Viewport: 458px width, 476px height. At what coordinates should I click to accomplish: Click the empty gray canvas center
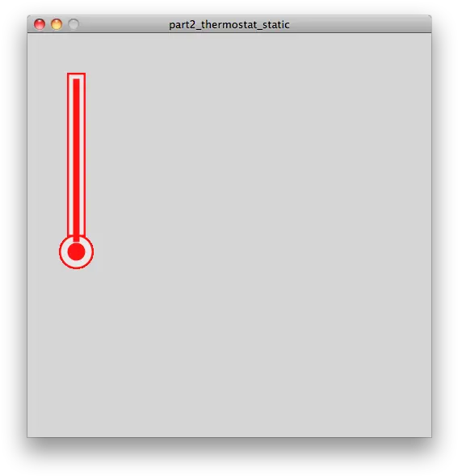click(x=229, y=235)
